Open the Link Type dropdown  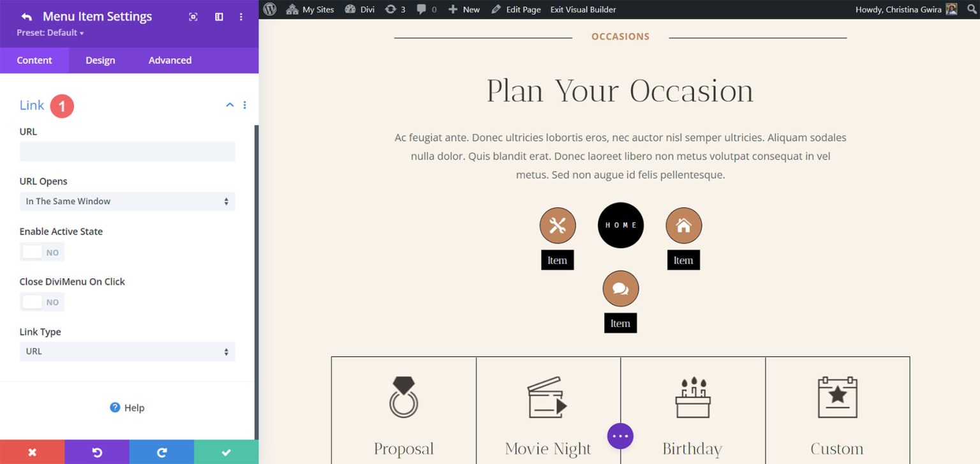tap(127, 352)
